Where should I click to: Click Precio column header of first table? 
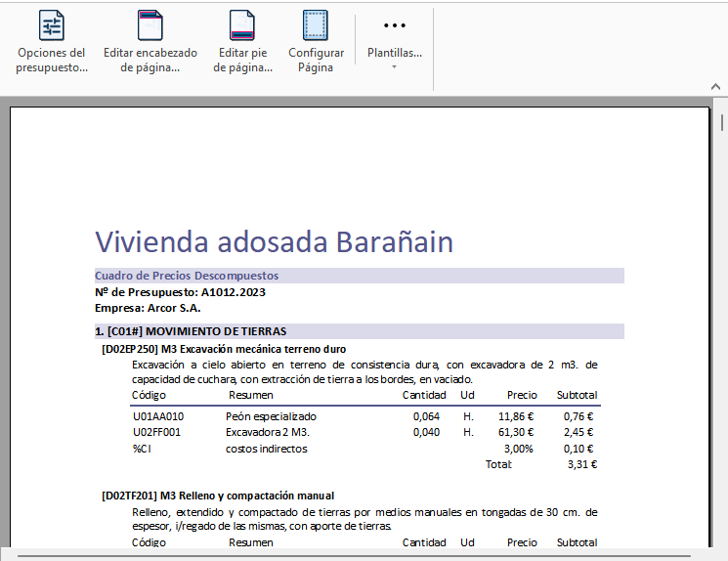[x=522, y=395]
